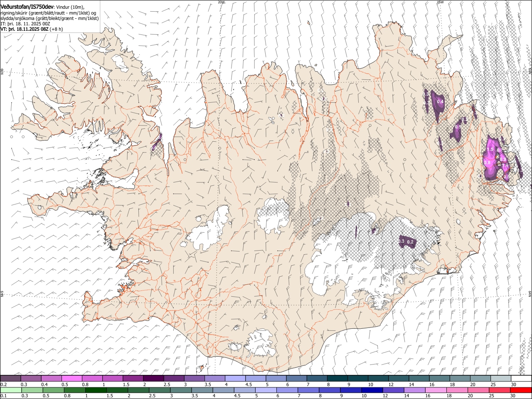Screen dimensions: 532x399
Task: Pick the darkest purple swatch starting at 2, top row
Action: [x=153, y=378]
